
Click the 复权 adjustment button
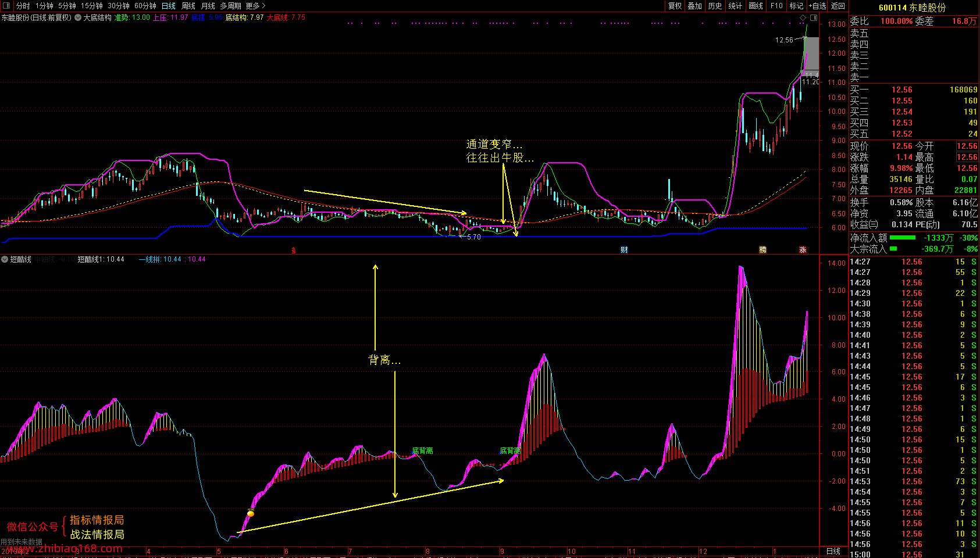pyautogui.click(x=675, y=6)
